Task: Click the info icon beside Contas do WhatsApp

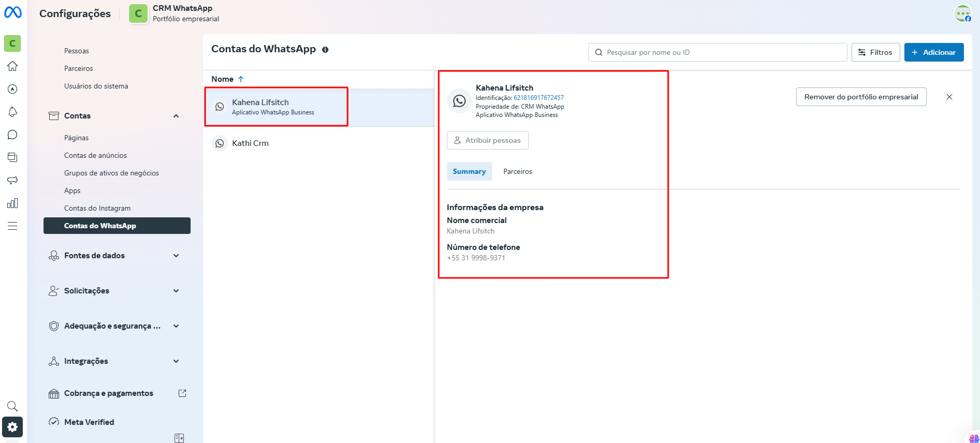Action: coord(325,50)
